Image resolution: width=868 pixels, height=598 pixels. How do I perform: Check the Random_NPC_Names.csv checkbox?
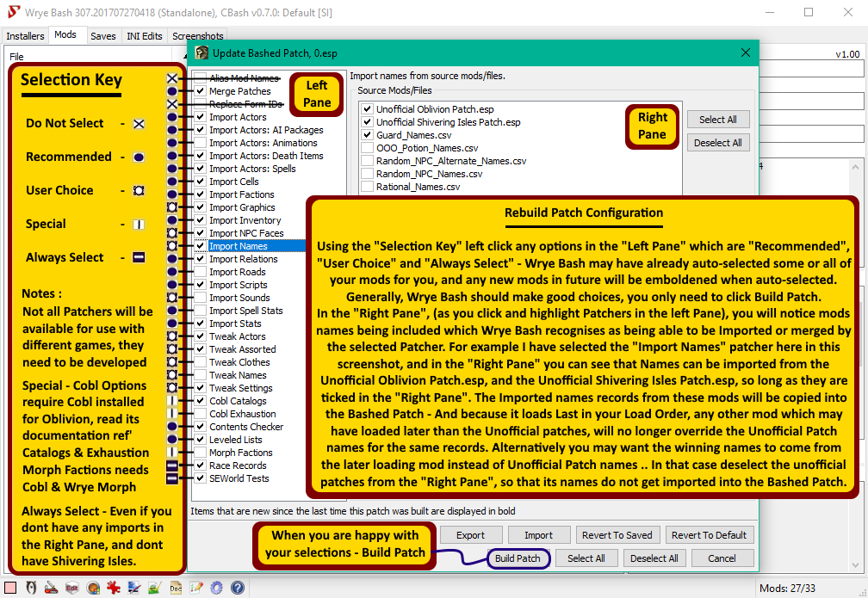coord(367,174)
